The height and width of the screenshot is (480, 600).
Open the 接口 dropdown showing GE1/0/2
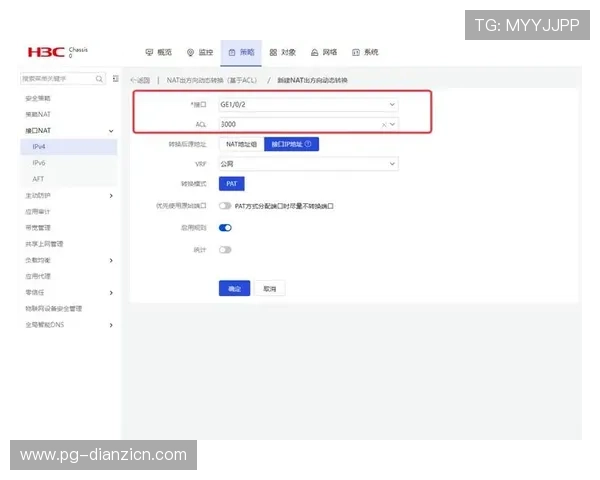pyautogui.click(x=308, y=104)
